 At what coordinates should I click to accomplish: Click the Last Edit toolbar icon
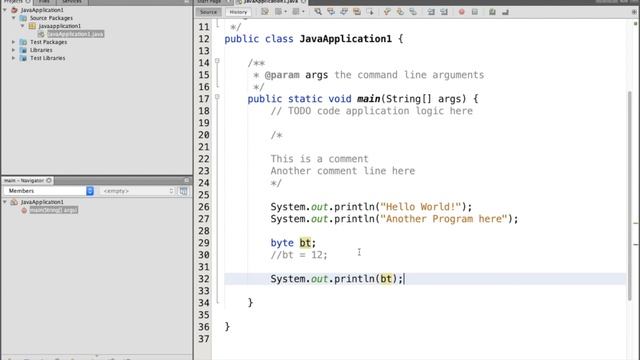pos(265,12)
